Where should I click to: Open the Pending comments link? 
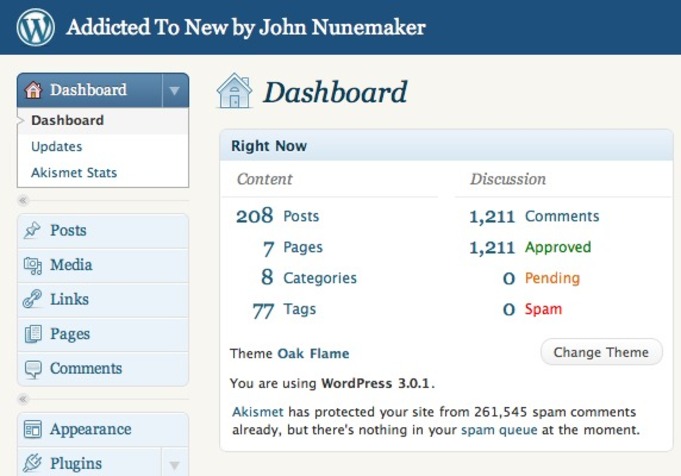click(x=552, y=278)
